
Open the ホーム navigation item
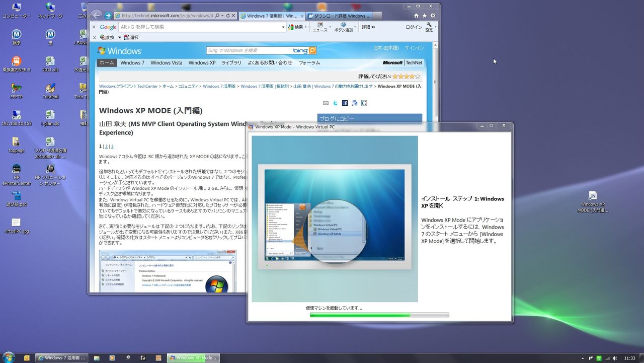coord(107,63)
